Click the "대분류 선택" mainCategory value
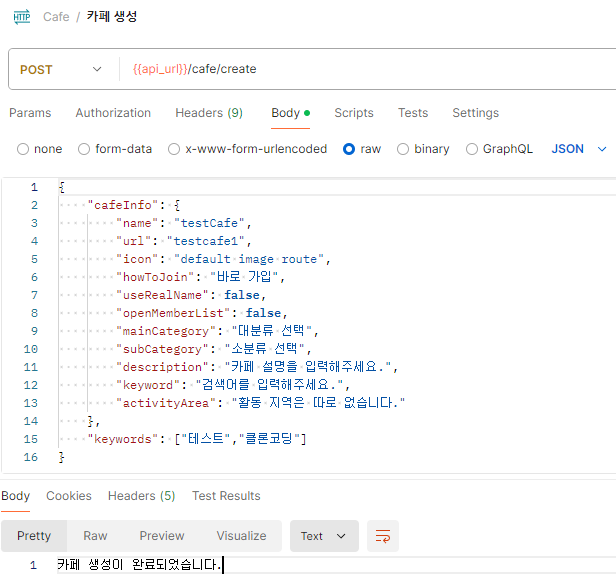The height and width of the screenshot is (579, 616). click(x=272, y=331)
